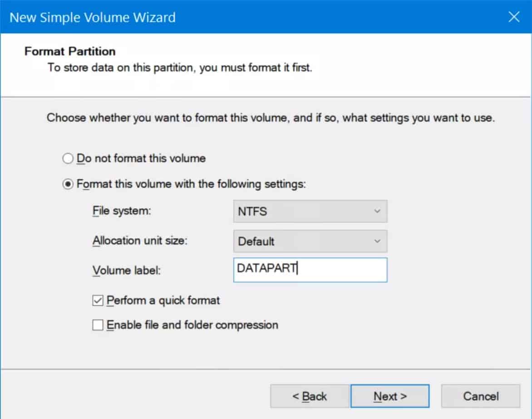This screenshot has height=419, width=532.
Task: Click the 'Enable file and folder compression' label
Action: tap(192, 325)
